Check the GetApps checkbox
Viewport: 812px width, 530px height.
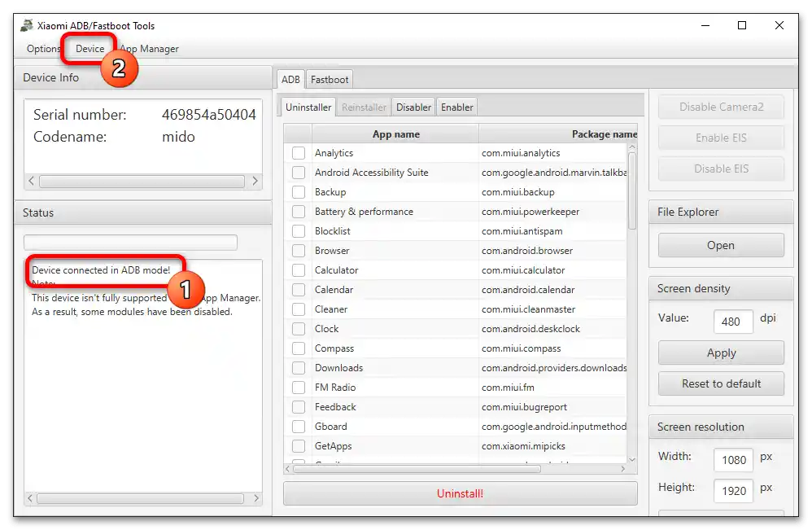(299, 446)
